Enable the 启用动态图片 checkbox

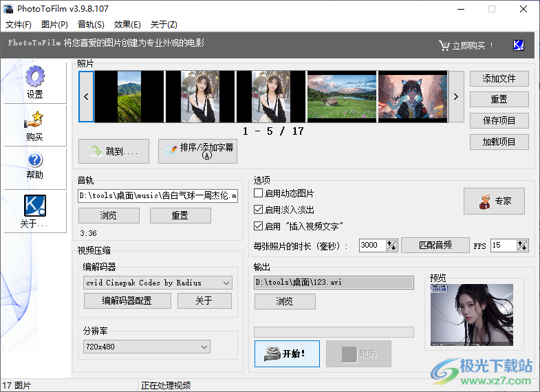(x=258, y=193)
